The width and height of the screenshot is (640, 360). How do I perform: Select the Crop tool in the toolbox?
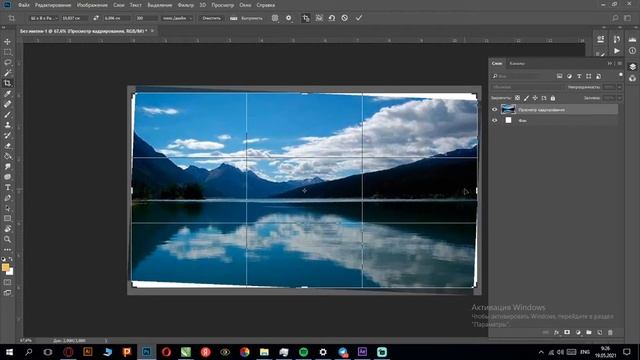click(7, 83)
